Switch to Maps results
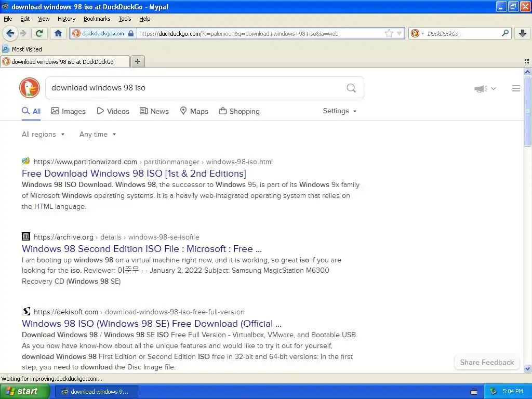 194,111
